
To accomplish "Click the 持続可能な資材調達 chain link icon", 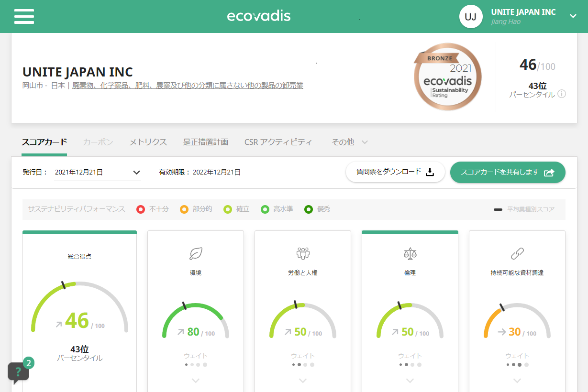I will (517, 253).
